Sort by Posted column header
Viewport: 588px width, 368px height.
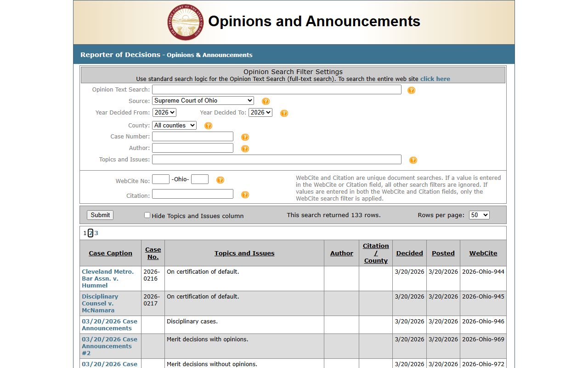pyautogui.click(x=443, y=253)
